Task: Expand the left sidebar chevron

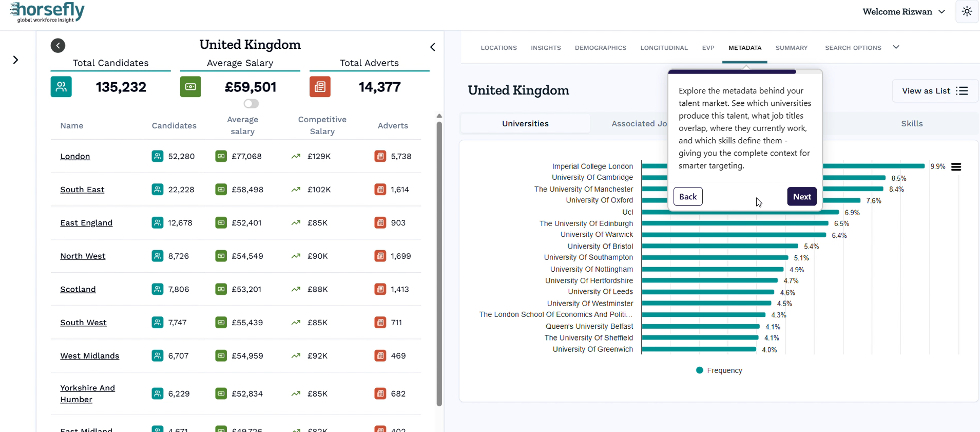Action: click(x=16, y=60)
